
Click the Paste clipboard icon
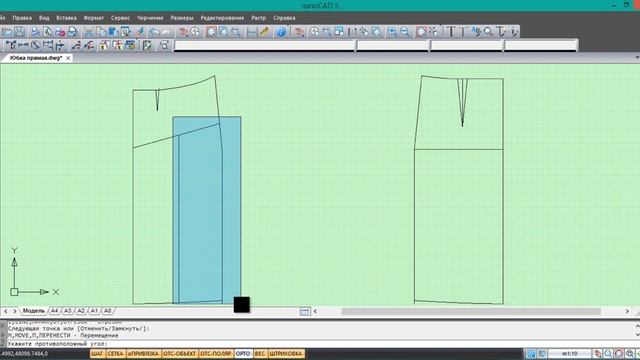(113, 32)
